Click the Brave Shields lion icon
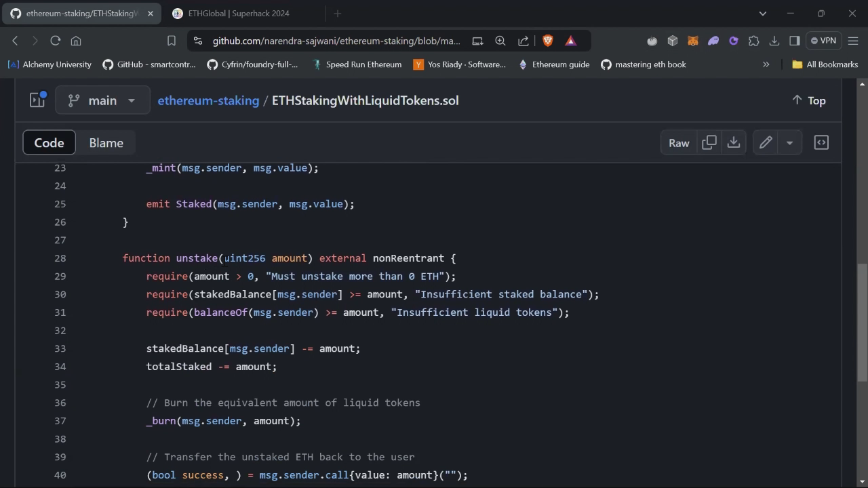This screenshot has width=868, height=488. [x=548, y=41]
